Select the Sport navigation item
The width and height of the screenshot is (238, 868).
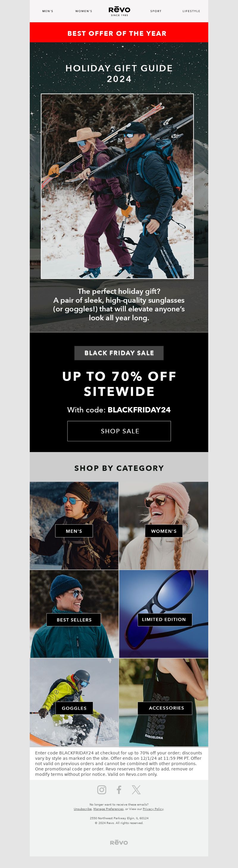pyautogui.click(x=156, y=11)
